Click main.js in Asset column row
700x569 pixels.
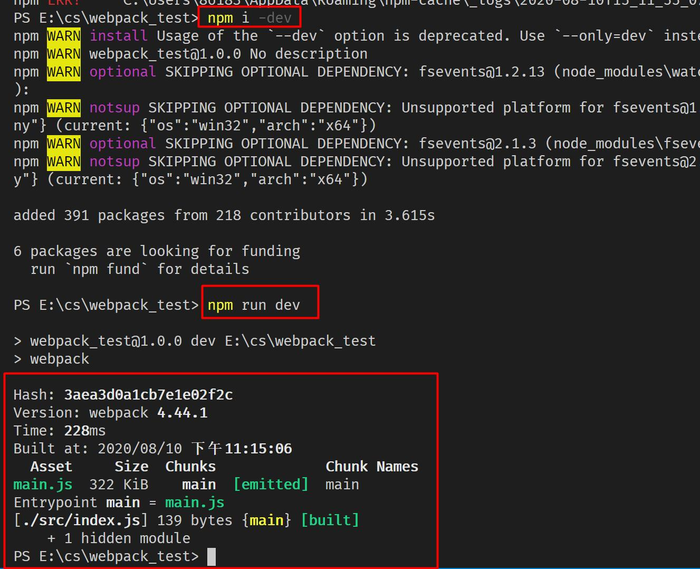43,485
